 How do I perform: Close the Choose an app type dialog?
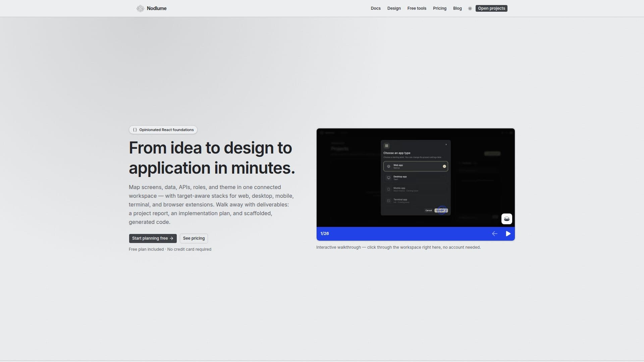click(446, 144)
